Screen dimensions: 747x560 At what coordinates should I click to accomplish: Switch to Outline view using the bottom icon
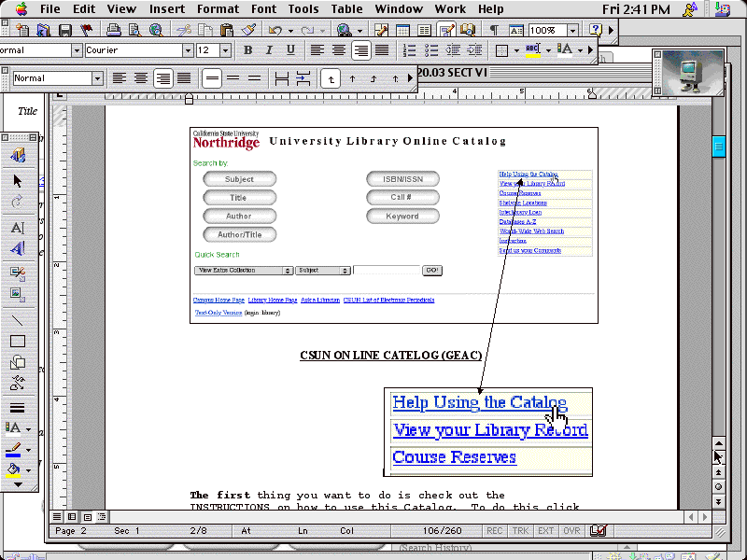pos(102,517)
